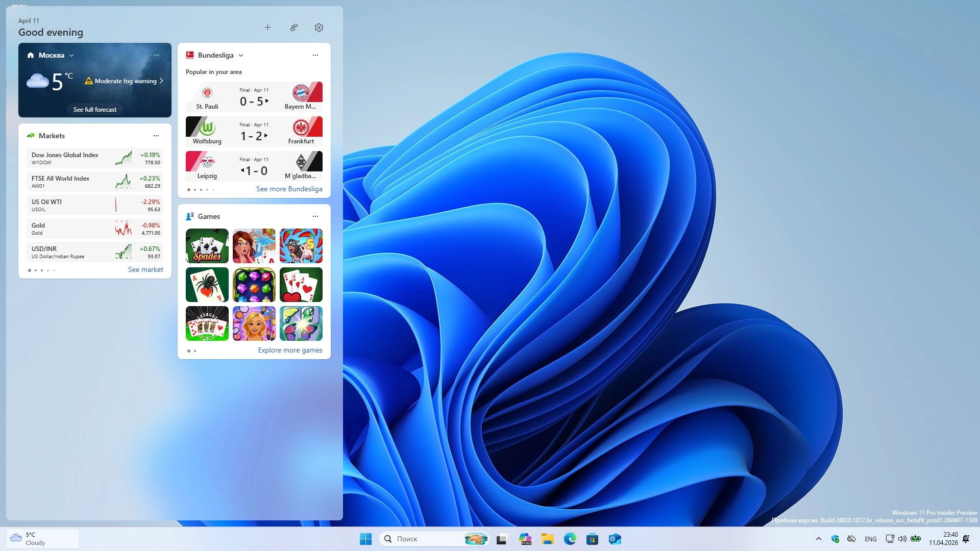Open Outlook from the taskbar
The height and width of the screenshot is (551, 980).
pyautogui.click(x=615, y=539)
